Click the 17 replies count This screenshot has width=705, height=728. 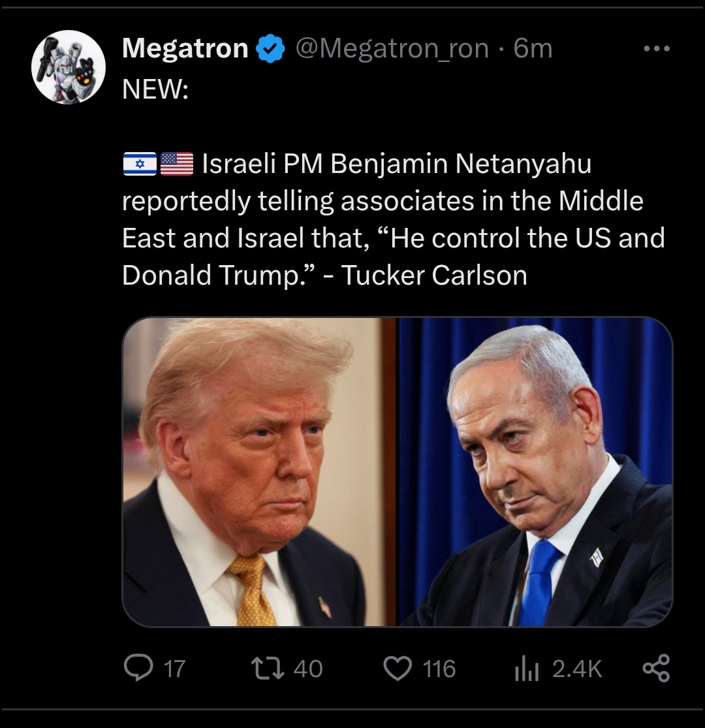(175, 669)
